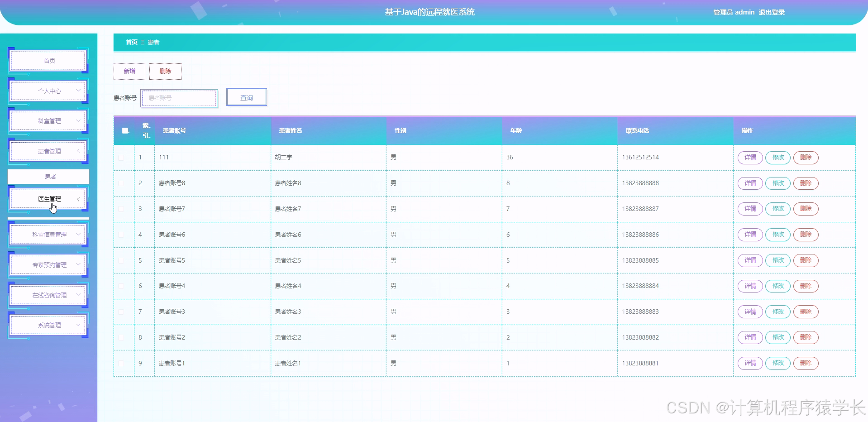
Task: View 详情 for 患者姓名8
Action: 750,183
